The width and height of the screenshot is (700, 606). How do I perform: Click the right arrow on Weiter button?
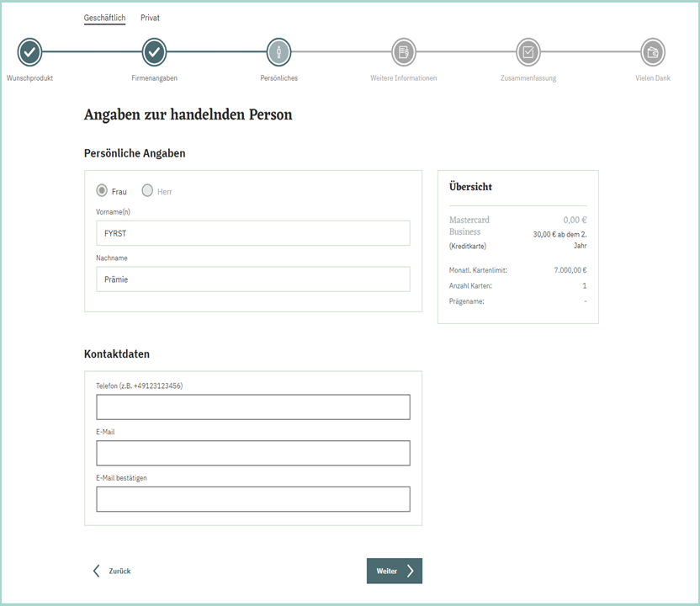click(410, 571)
